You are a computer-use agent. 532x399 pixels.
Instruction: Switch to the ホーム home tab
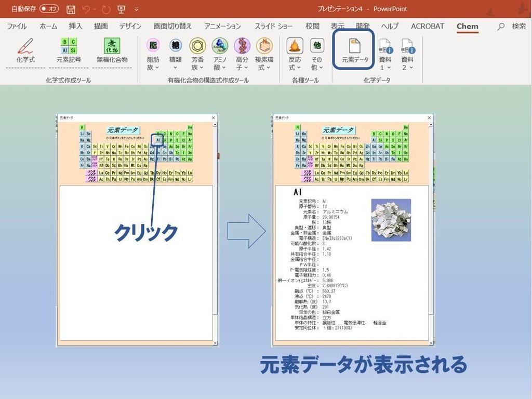(48, 26)
